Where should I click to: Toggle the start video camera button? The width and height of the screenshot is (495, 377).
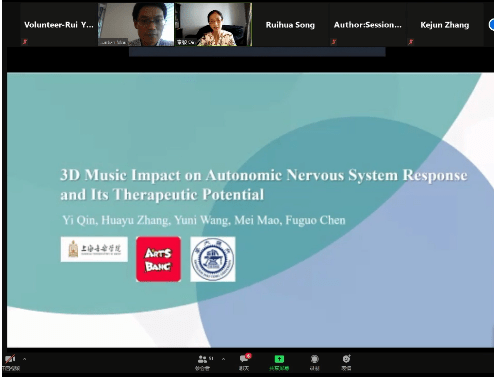10,362
